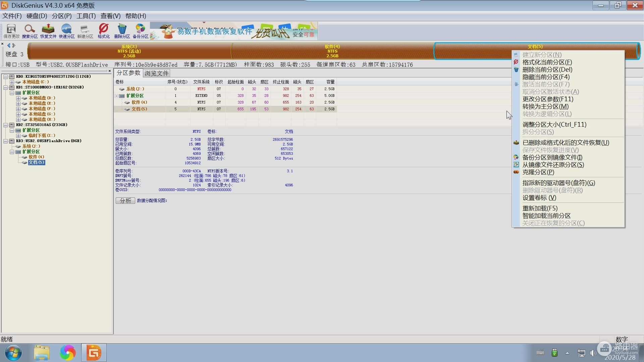Click the Quick Partition toolbar icon

66,31
